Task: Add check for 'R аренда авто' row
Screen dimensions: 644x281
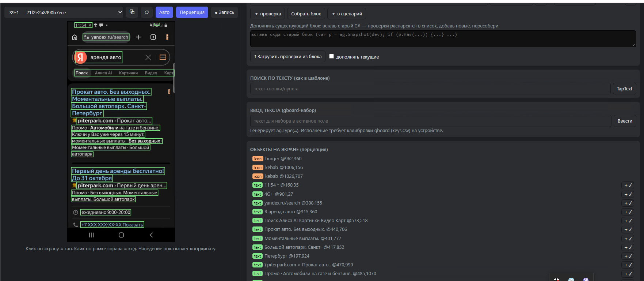Action: coord(628,212)
